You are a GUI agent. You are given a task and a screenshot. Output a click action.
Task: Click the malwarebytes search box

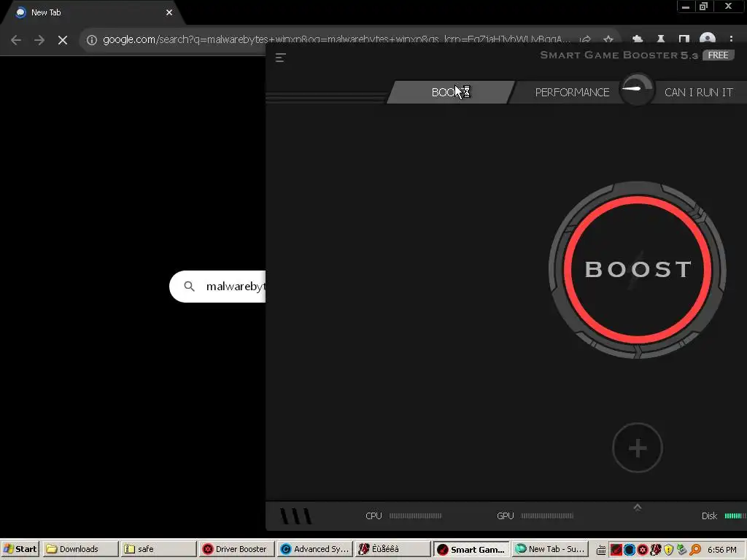click(217, 286)
